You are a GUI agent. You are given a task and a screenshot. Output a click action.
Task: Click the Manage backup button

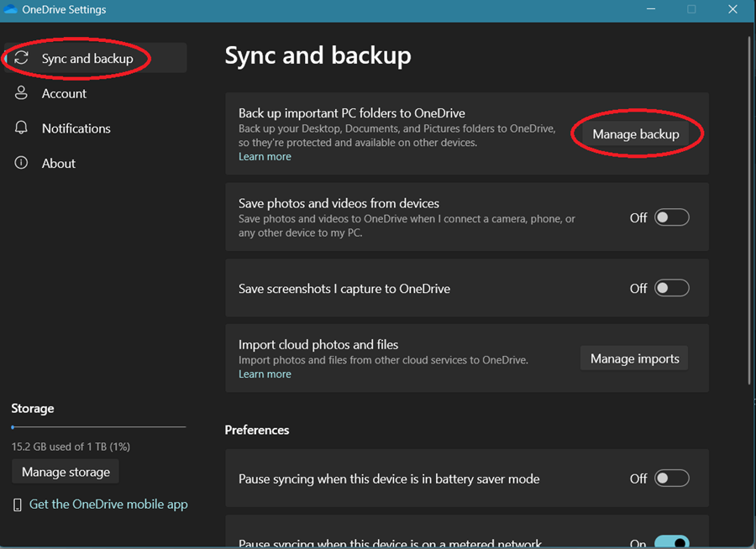click(636, 134)
